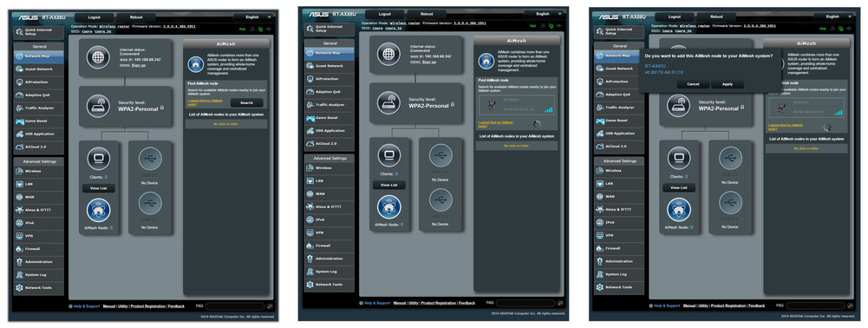
Task: Open Wireless settings in the first screenshot's sidebar
Action: click(x=39, y=171)
